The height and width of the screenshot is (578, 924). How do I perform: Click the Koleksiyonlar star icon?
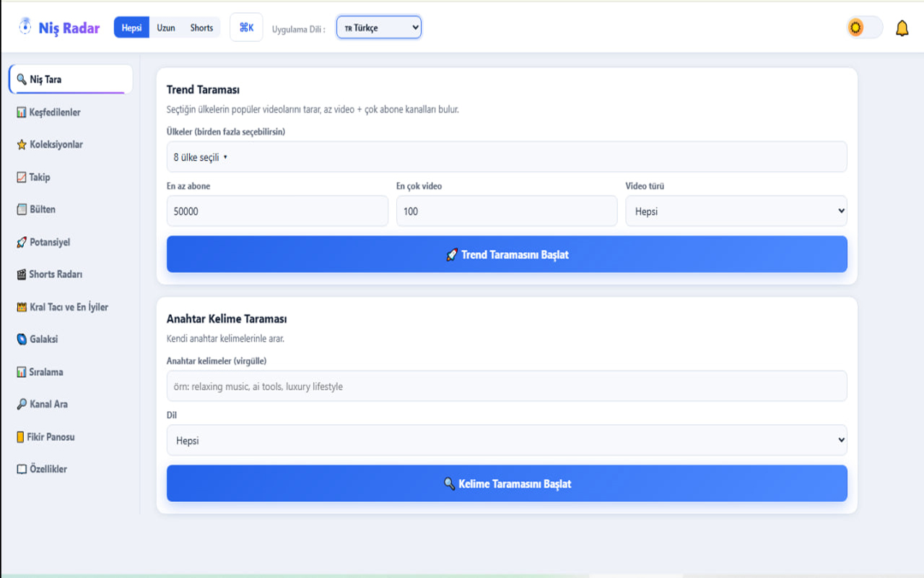pos(22,144)
